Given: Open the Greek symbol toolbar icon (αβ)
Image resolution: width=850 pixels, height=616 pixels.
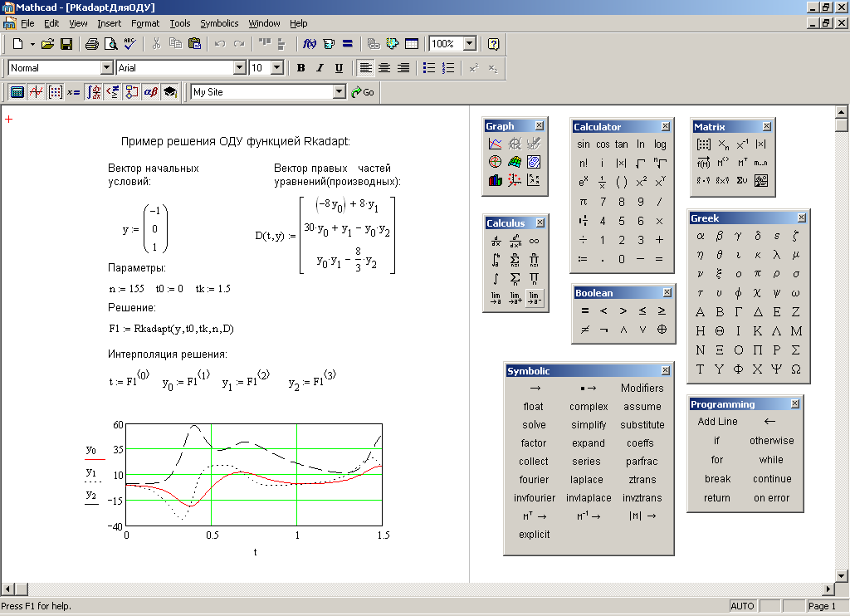Looking at the screenshot, I should pyautogui.click(x=151, y=92).
